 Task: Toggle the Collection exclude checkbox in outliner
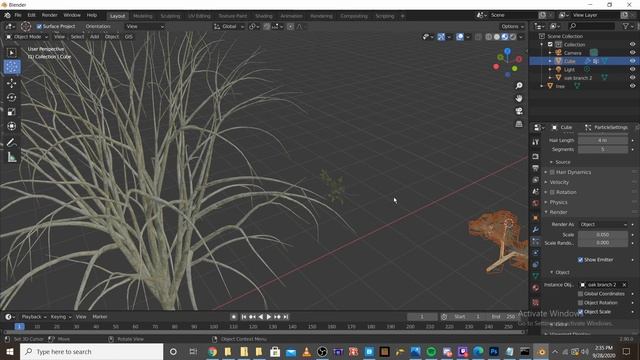point(550,44)
